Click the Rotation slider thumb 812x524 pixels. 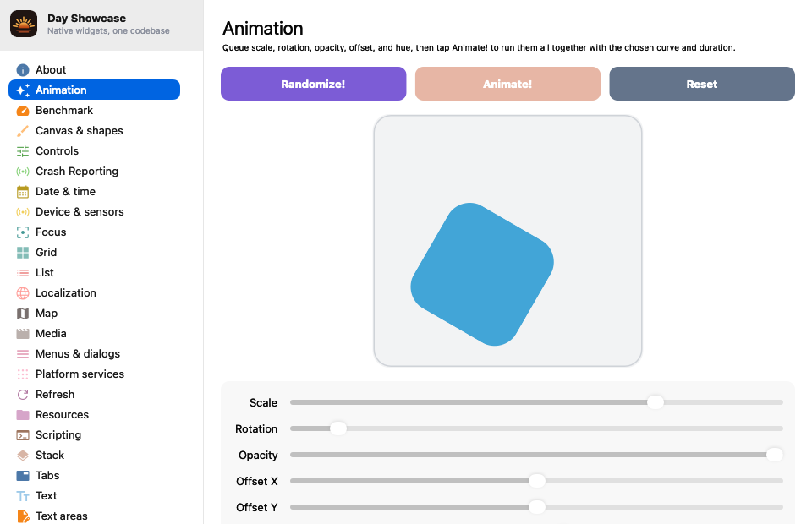click(x=338, y=428)
